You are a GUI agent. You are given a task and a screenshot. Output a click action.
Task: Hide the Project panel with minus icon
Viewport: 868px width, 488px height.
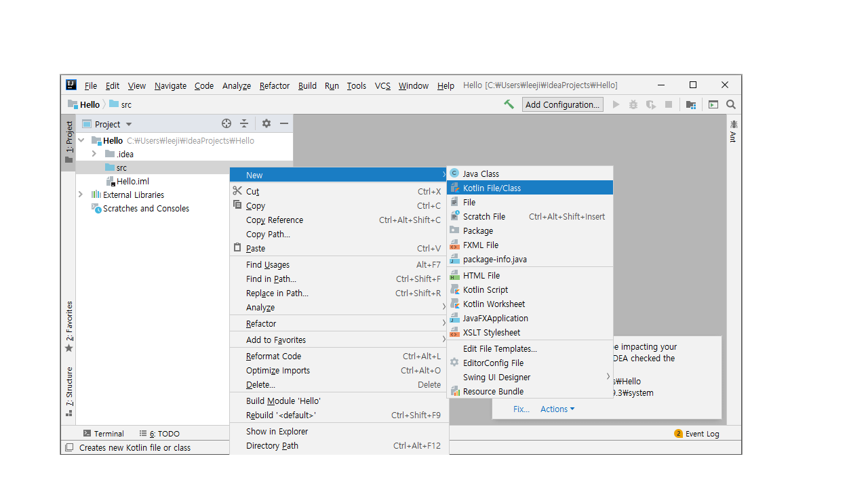(x=284, y=123)
